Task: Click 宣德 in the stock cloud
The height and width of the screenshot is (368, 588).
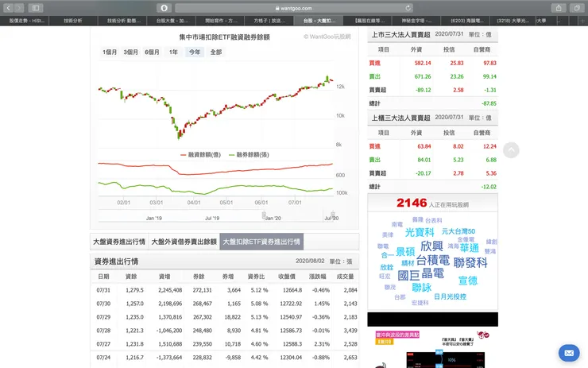Action: click(468, 281)
